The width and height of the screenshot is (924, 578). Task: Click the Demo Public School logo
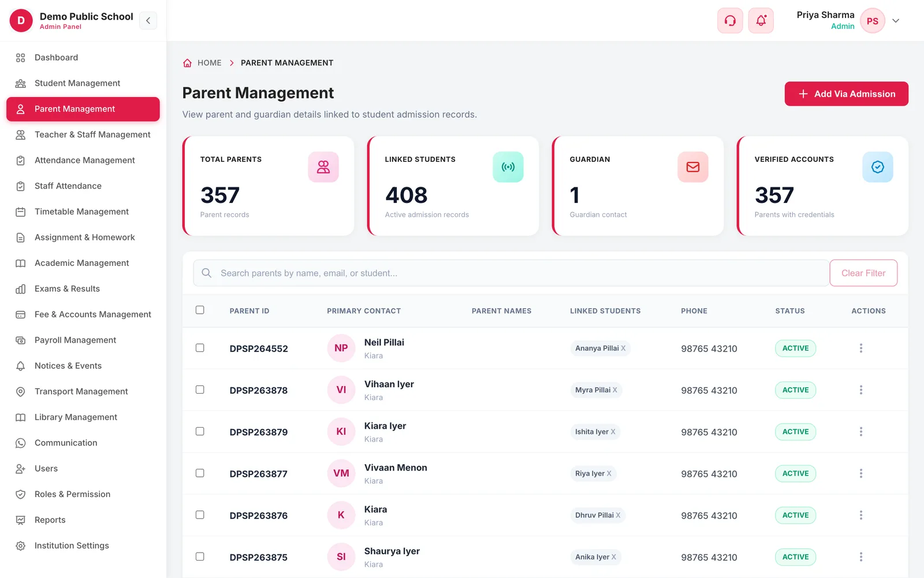pyautogui.click(x=21, y=21)
